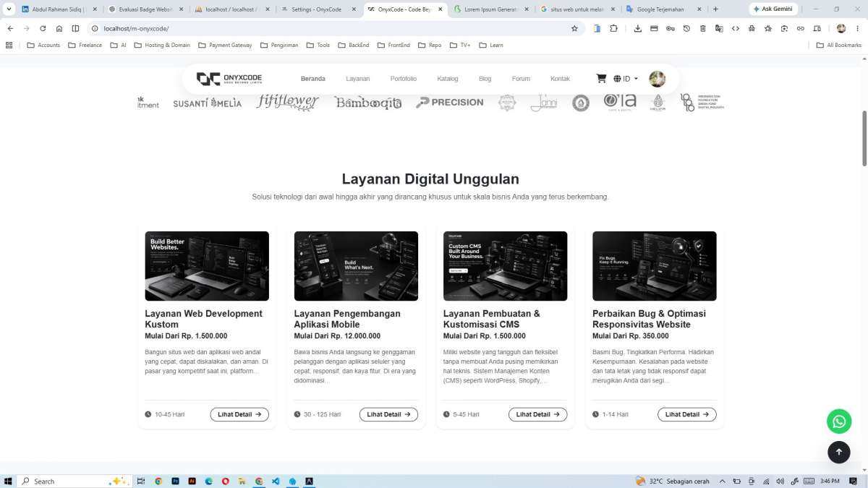Click Lihat Detail for Perbaikan Bug
Image resolution: width=868 pixels, height=488 pixels.
click(x=687, y=414)
